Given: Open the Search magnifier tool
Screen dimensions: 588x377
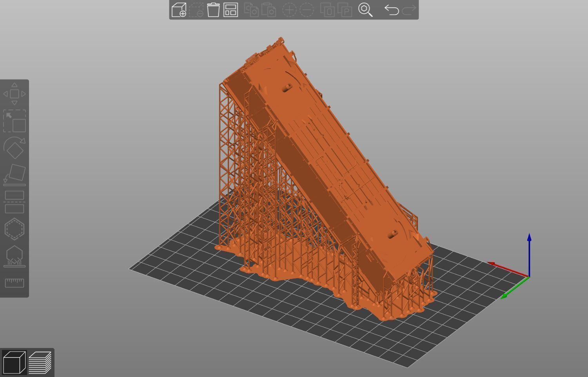Looking at the screenshot, I should pos(365,10).
